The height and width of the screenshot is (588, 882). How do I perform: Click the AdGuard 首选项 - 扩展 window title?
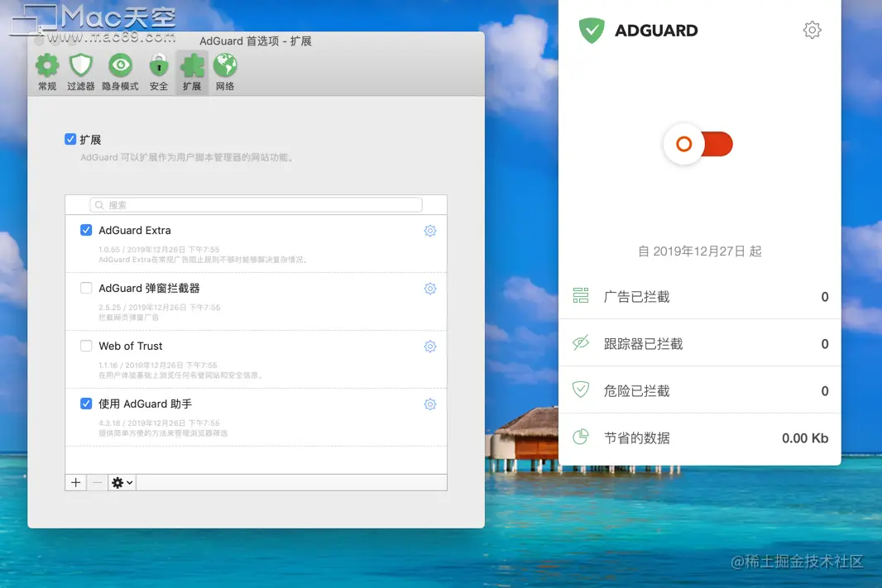click(x=256, y=41)
